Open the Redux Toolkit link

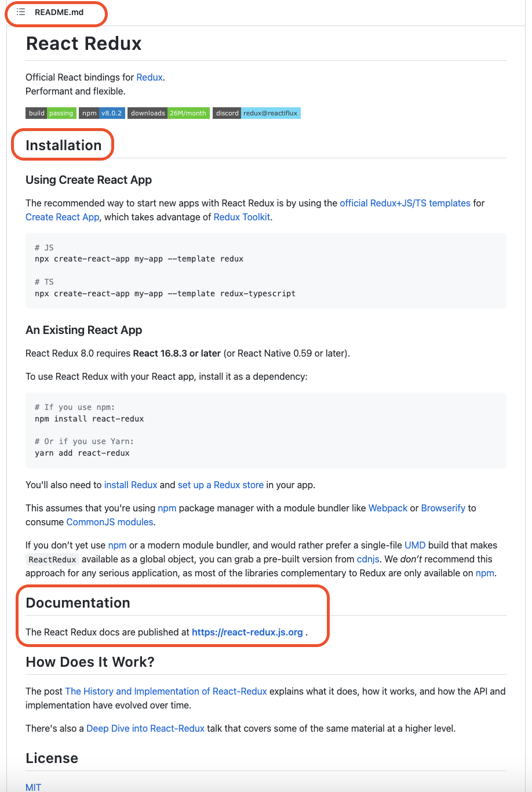[x=242, y=217]
